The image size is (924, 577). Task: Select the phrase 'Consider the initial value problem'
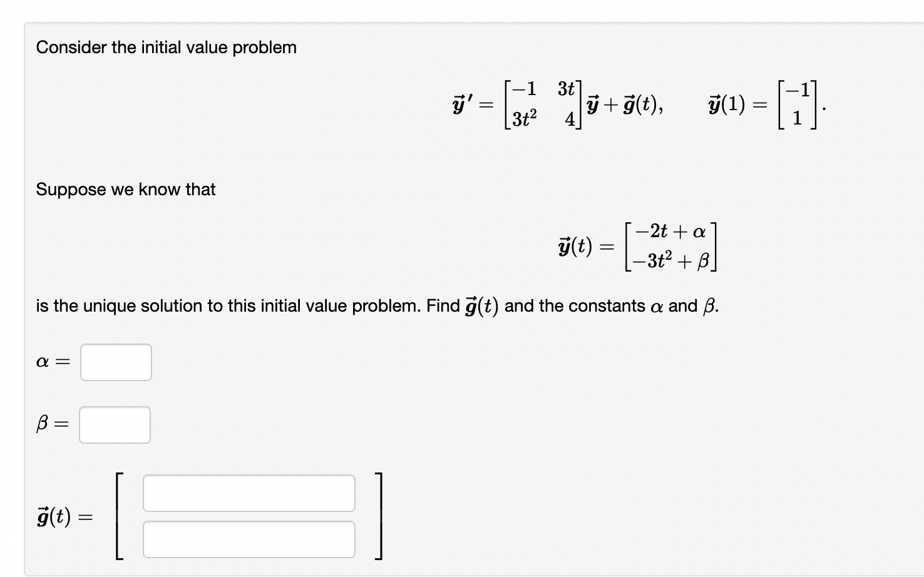point(166,47)
